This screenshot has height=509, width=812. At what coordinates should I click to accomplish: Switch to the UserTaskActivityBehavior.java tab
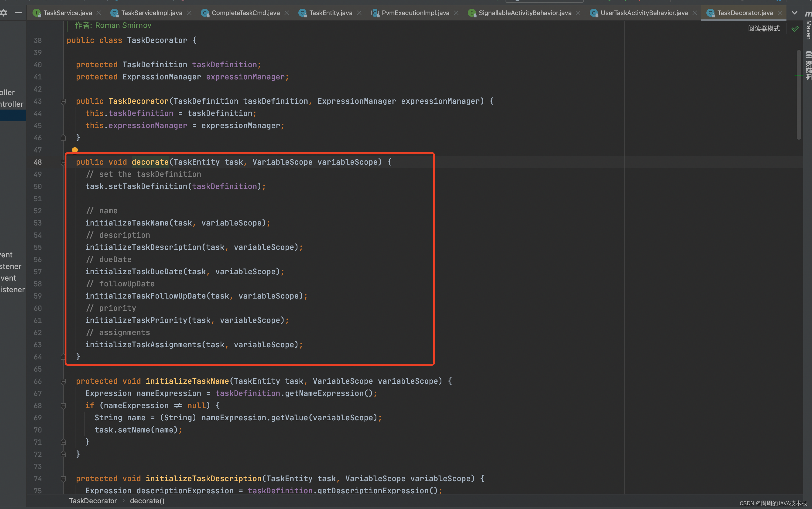[644, 13]
